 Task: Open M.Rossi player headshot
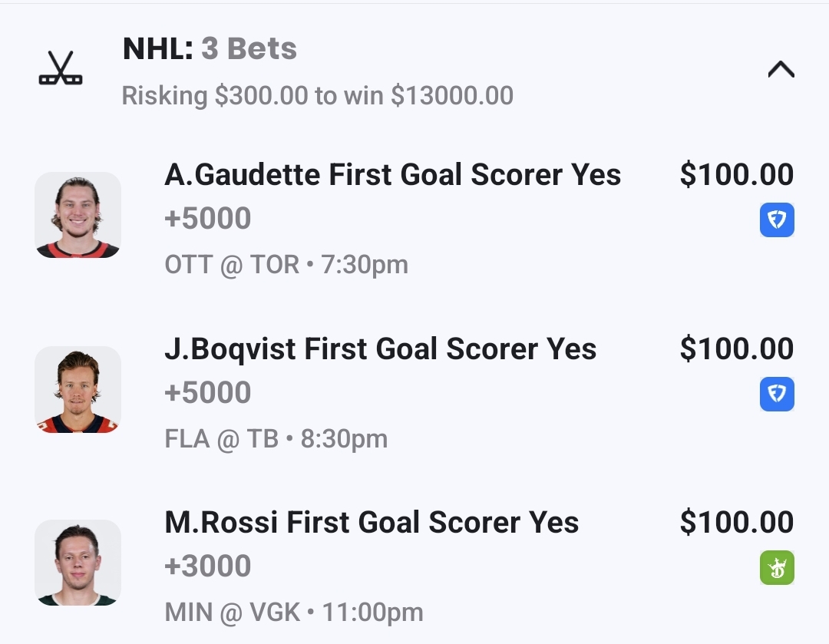[78, 563]
